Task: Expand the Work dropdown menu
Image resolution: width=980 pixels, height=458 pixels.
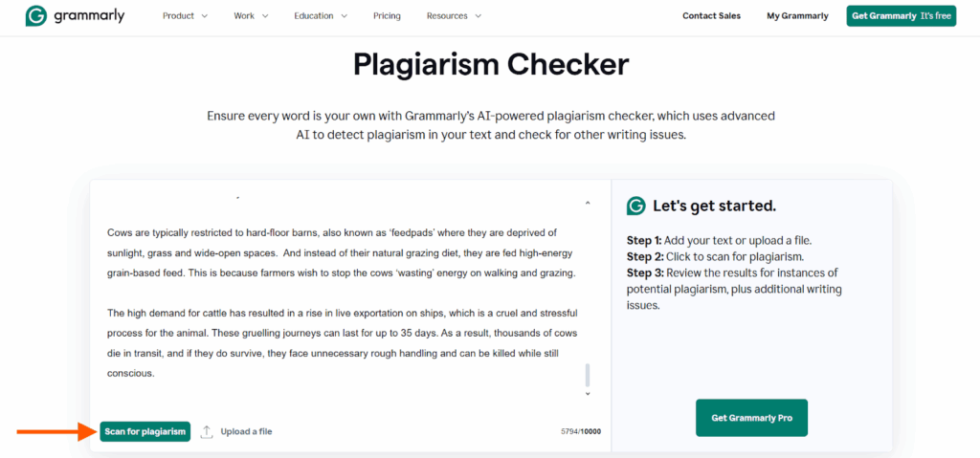Action: point(252,16)
